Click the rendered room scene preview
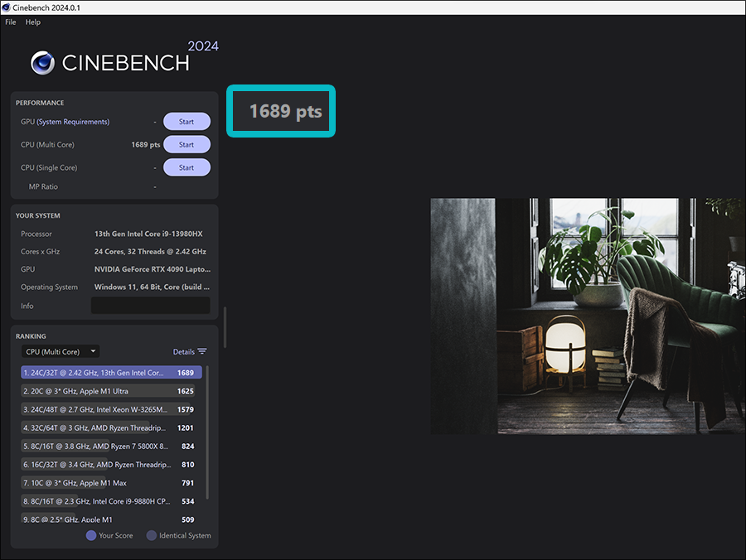Image resolution: width=746 pixels, height=560 pixels. pyautogui.click(x=588, y=316)
